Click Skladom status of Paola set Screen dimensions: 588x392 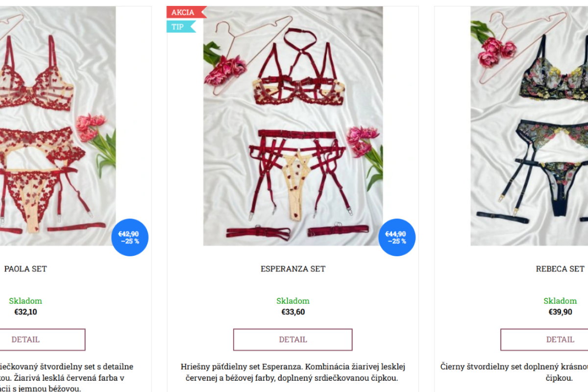(x=25, y=301)
